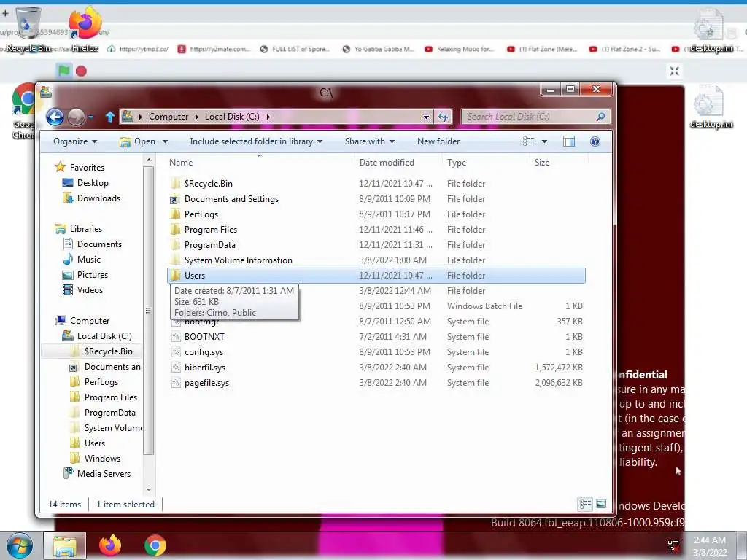Click the Help question mark icon
Viewport: 747px width, 560px height.
[x=595, y=141]
